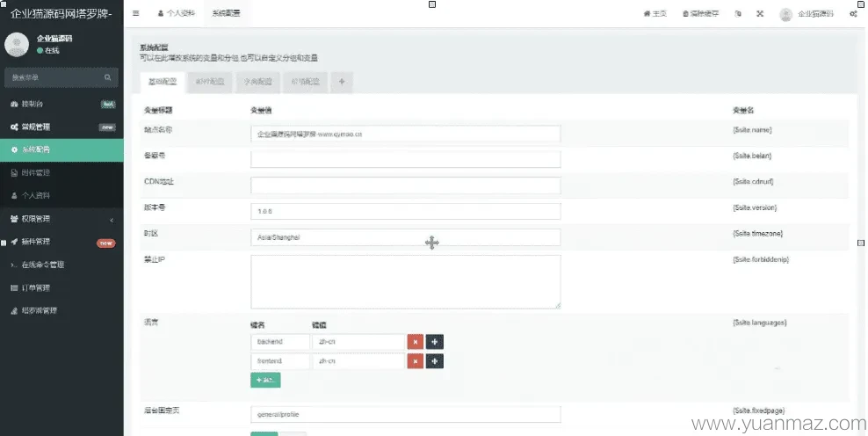Click the 企业猫源码网塔罗牌 site title
Viewport: 868px width, 436px height.
coord(61,14)
